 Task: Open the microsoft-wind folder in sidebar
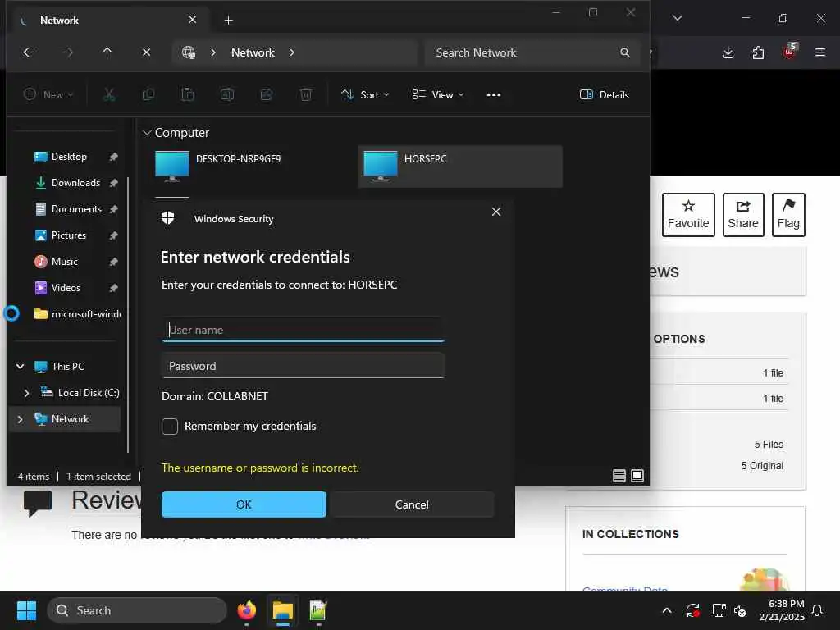[x=76, y=314]
